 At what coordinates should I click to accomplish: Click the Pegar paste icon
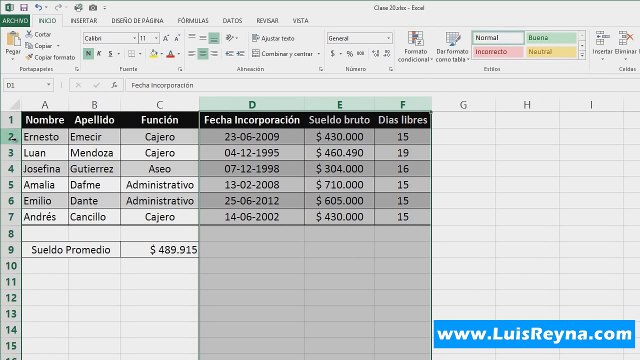point(13,40)
